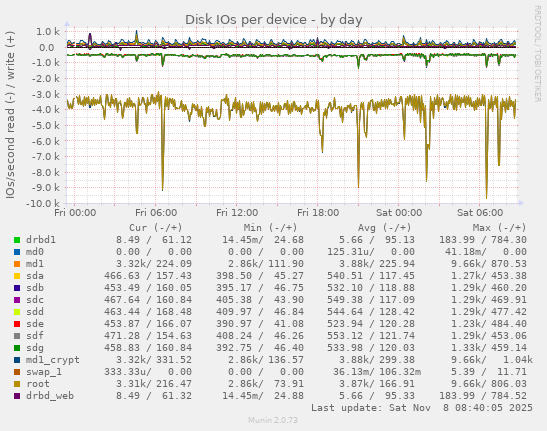Click the sda yellow legend swatch
The width and height of the screenshot is (547, 431).
(17, 276)
